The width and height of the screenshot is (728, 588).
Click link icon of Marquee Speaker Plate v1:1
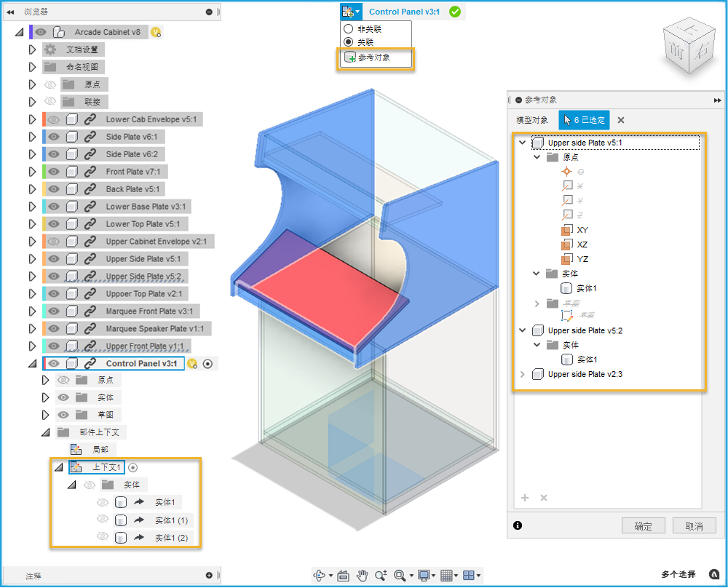(90, 329)
